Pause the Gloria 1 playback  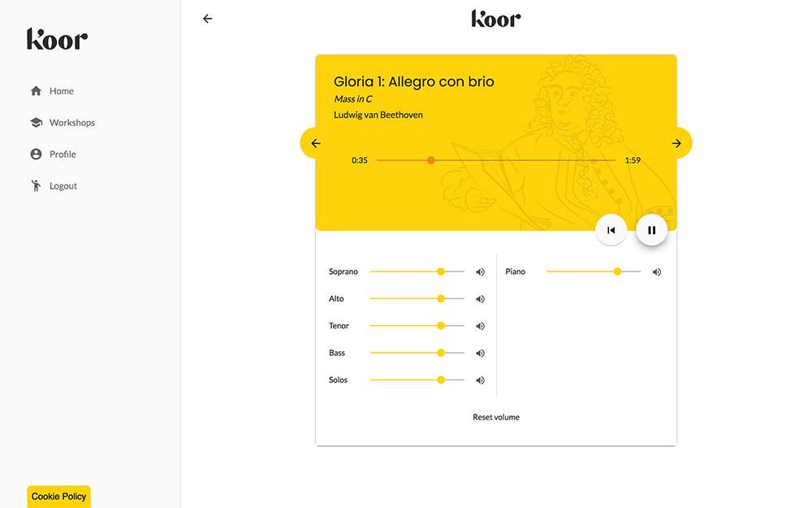click(651, 230)
